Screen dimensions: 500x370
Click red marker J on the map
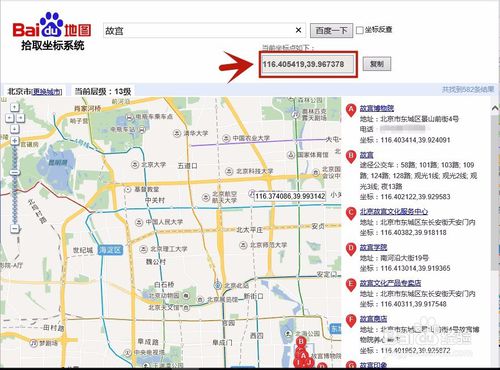310,363
